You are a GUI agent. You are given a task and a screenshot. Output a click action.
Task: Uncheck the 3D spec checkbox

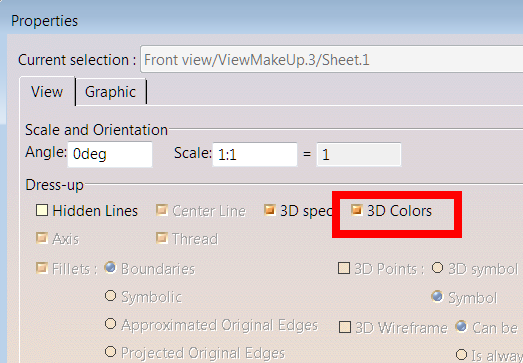point(270,210)
